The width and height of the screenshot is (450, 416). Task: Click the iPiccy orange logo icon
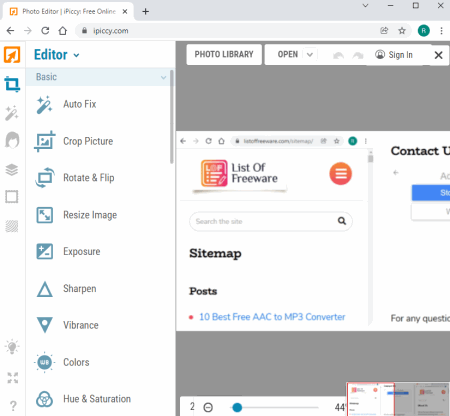[x=12, y=55]
